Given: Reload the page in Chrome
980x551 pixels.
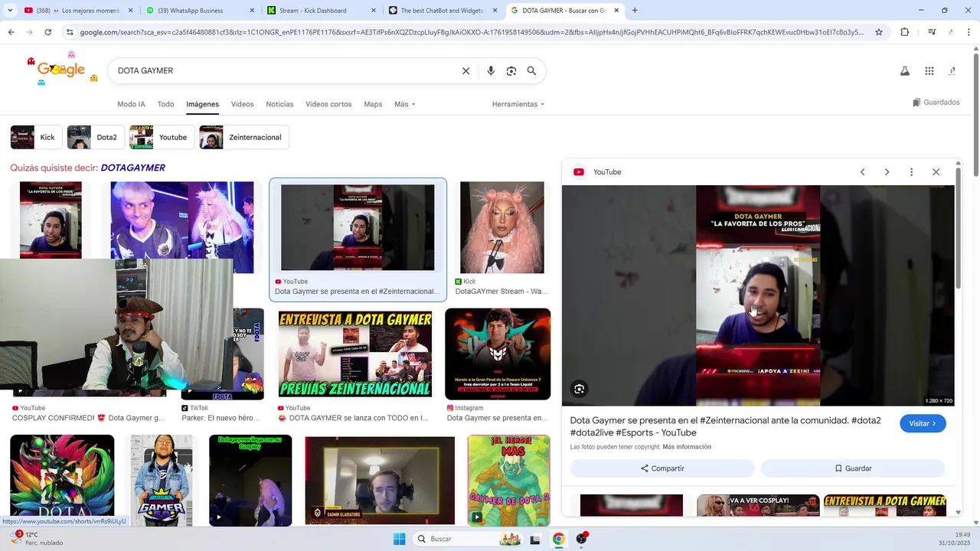Looking at the screenshot, I should (x=47, y=32).
